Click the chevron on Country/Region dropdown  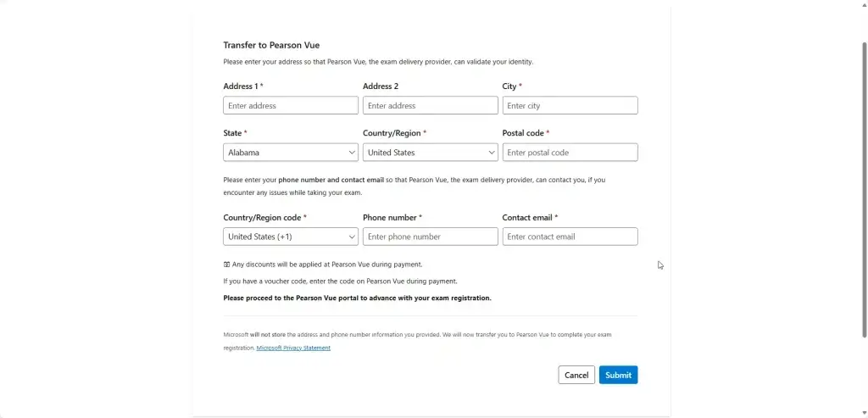pos(492,153)
